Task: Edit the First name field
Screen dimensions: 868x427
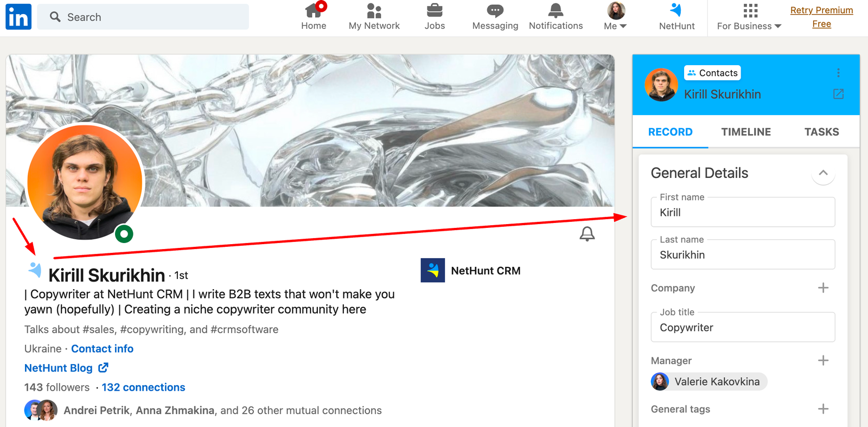Action: tap(743, 212)
